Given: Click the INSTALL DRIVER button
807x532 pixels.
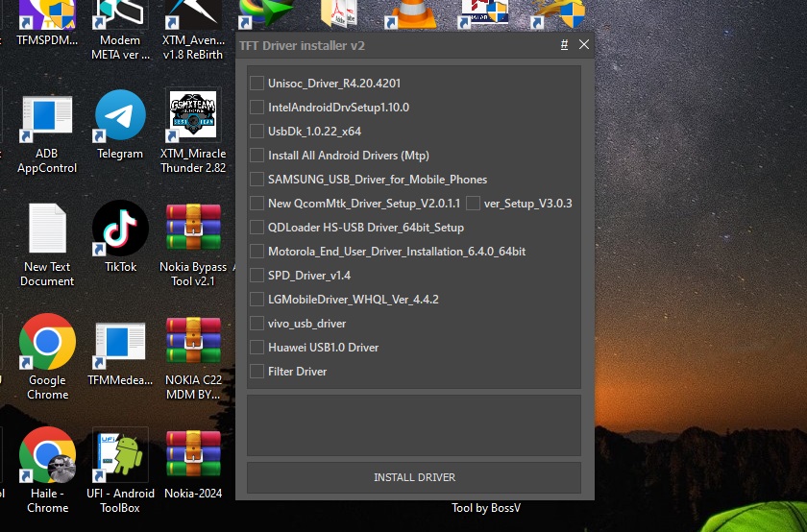Looking at the screenshot, I should (414, 477).
